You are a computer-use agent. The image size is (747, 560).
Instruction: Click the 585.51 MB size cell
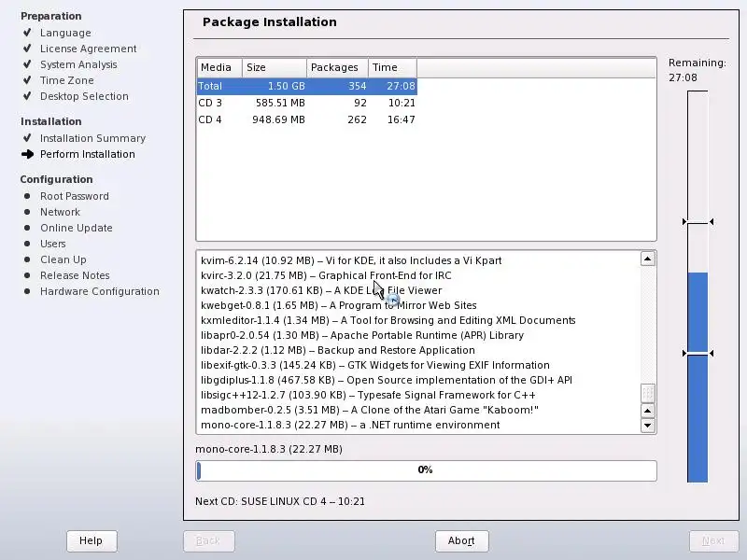click(x=280, y=103)
